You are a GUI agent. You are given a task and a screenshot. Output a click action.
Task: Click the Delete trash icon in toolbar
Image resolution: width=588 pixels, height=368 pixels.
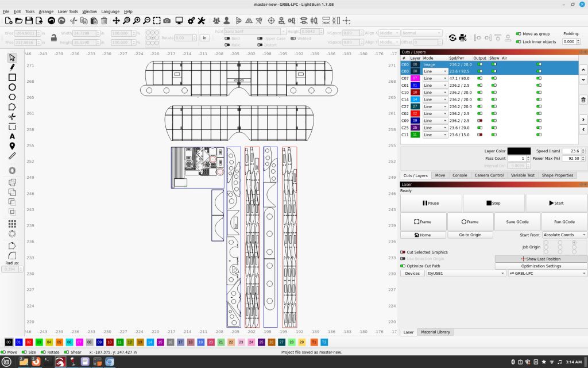[104, 21]
